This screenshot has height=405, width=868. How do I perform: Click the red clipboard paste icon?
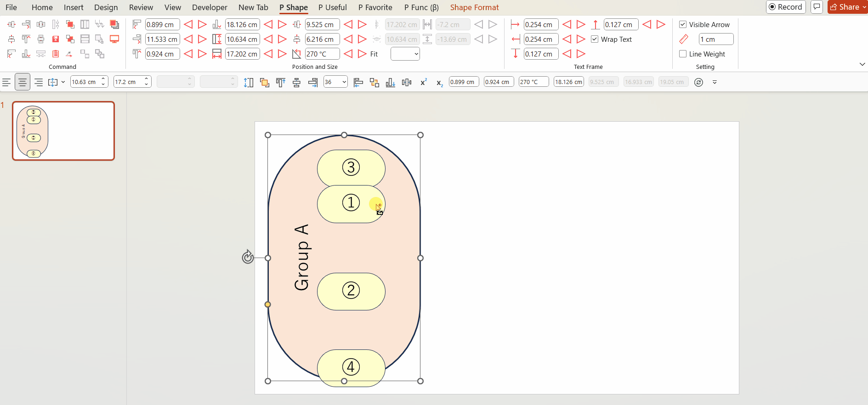(x=56, y=54)
